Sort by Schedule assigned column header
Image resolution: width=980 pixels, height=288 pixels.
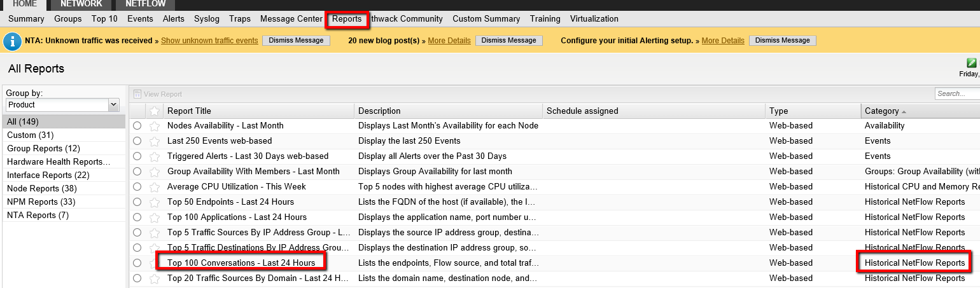point(654,111)
